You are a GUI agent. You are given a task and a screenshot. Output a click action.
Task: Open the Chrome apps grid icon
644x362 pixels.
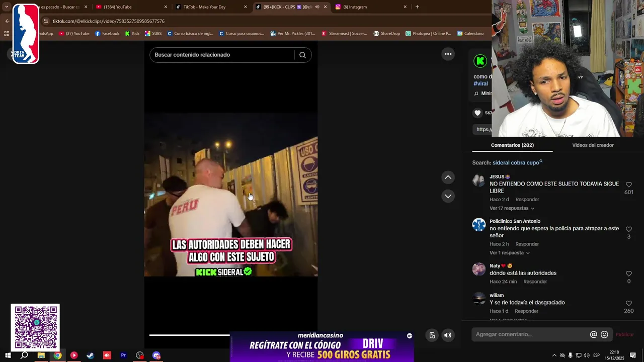(x=7, y=34)
